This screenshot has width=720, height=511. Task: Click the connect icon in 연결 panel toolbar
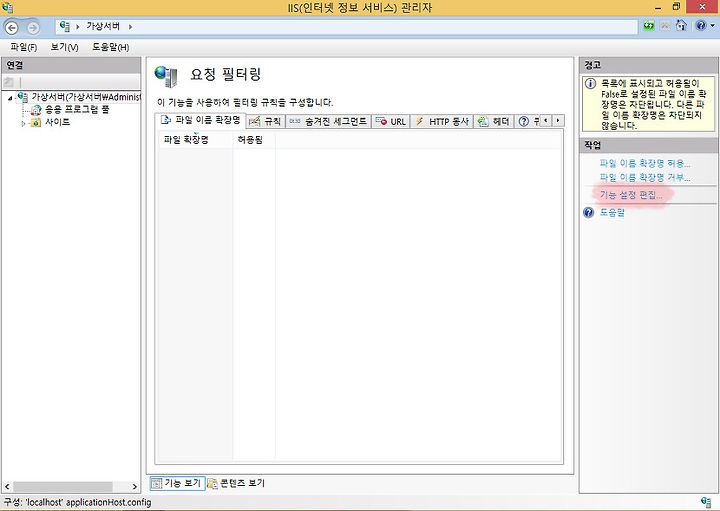[9, 83]
